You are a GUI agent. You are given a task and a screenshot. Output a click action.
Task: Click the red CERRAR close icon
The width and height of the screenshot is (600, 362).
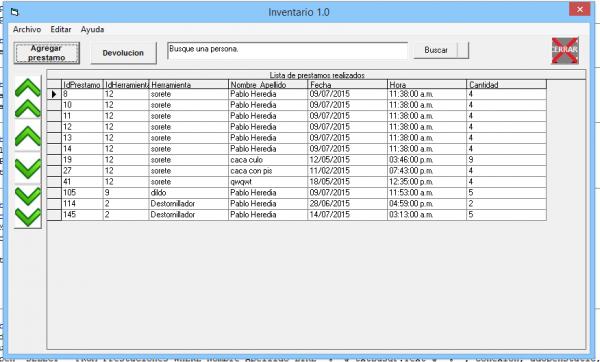pyautogui.click(x=565, y=50)
